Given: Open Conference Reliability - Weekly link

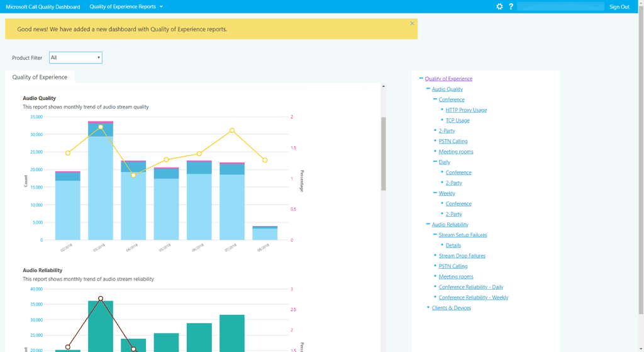Looking at the screenshot, I should [473, 297].
